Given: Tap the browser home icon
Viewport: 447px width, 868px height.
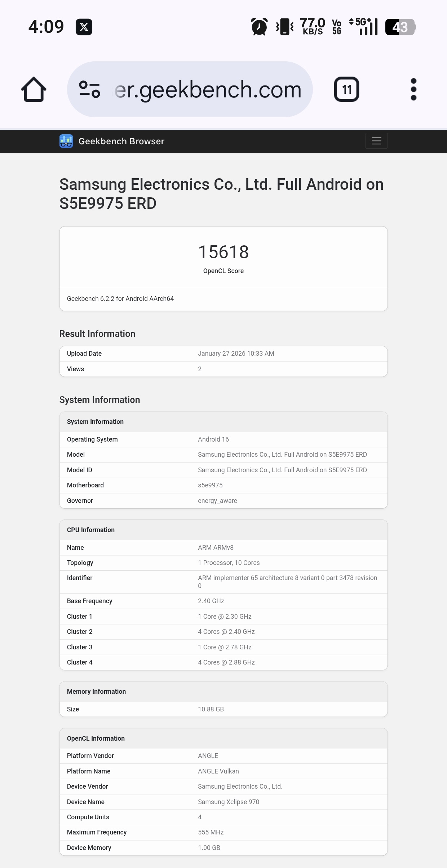Looking at the screenshot, I should click(x=34, y=89).
